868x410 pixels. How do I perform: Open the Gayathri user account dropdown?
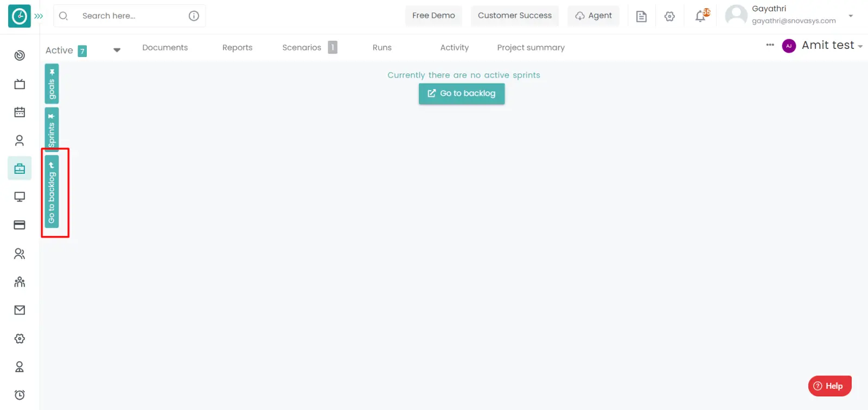click(x=850, y=16)
